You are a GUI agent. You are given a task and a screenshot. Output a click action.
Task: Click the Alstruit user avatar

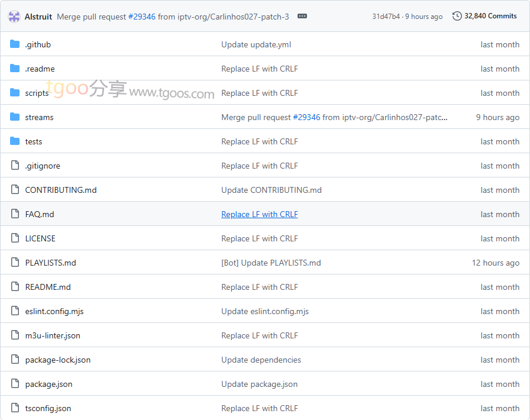pyautogui.click(x=14, y=17)
